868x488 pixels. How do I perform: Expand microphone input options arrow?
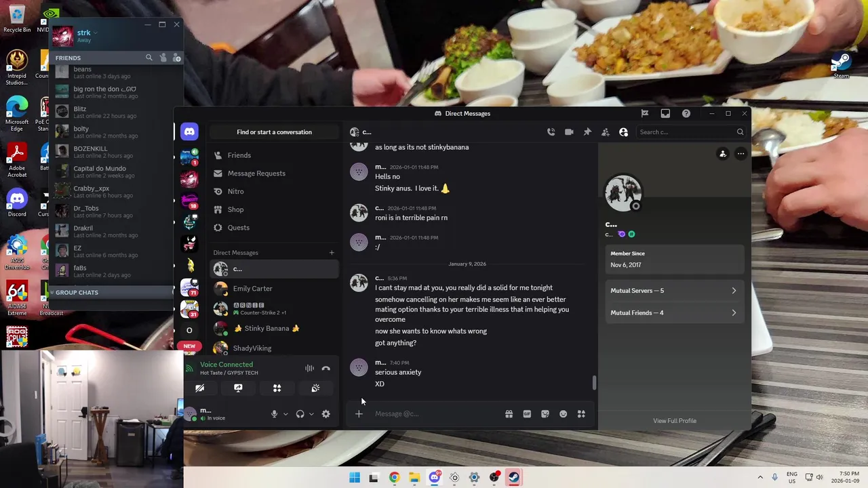(285, 414)
